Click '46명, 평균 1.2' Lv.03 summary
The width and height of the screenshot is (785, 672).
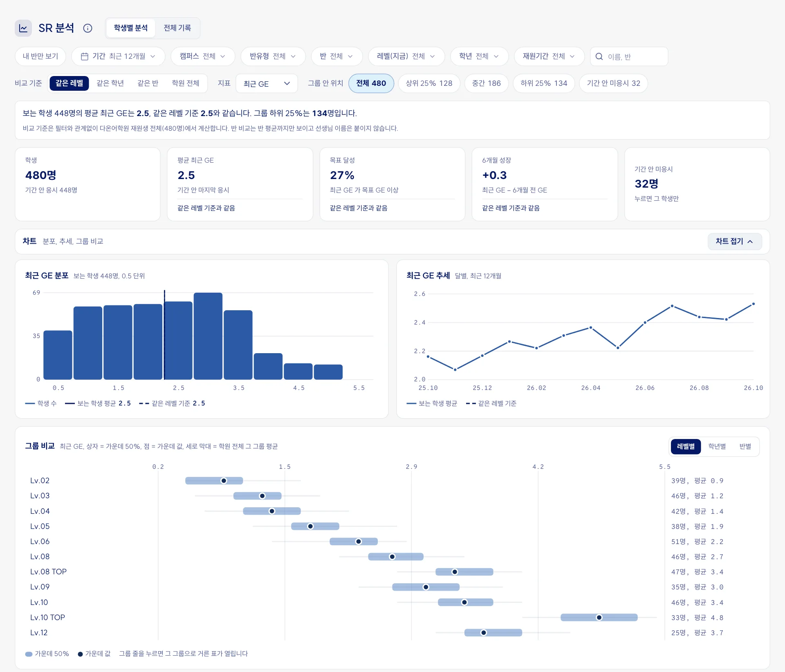tap(697, 496)
